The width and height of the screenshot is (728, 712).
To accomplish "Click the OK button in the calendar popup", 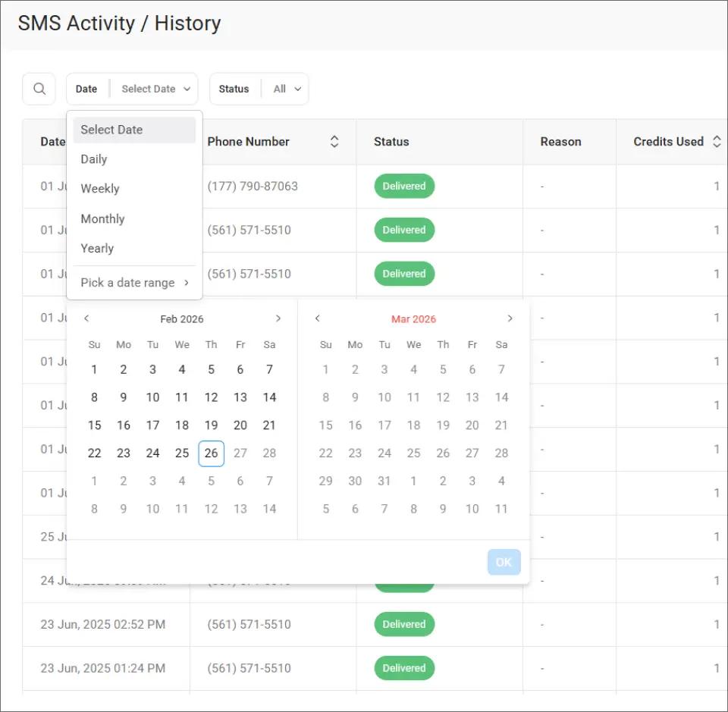I will point(504,562).
